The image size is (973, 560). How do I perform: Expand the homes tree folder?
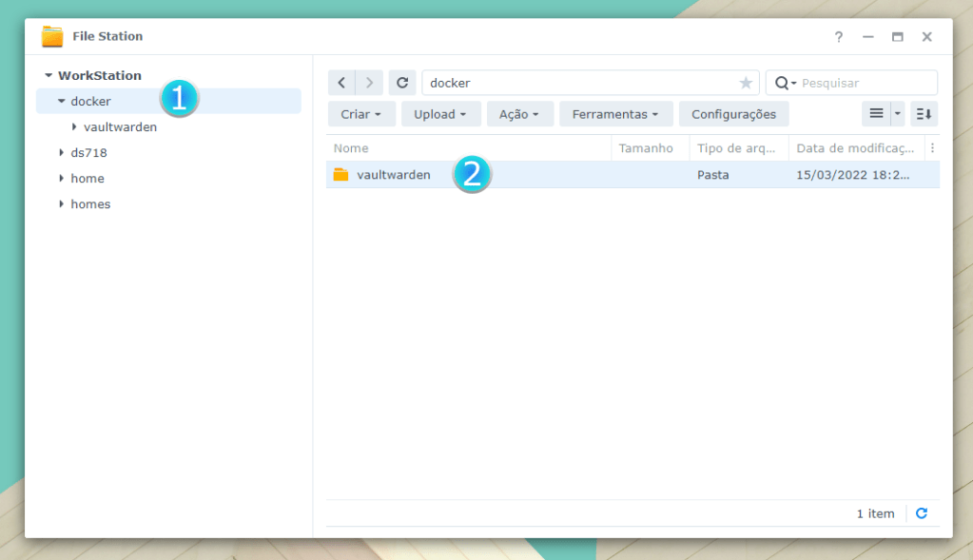(x=62, y=203)
